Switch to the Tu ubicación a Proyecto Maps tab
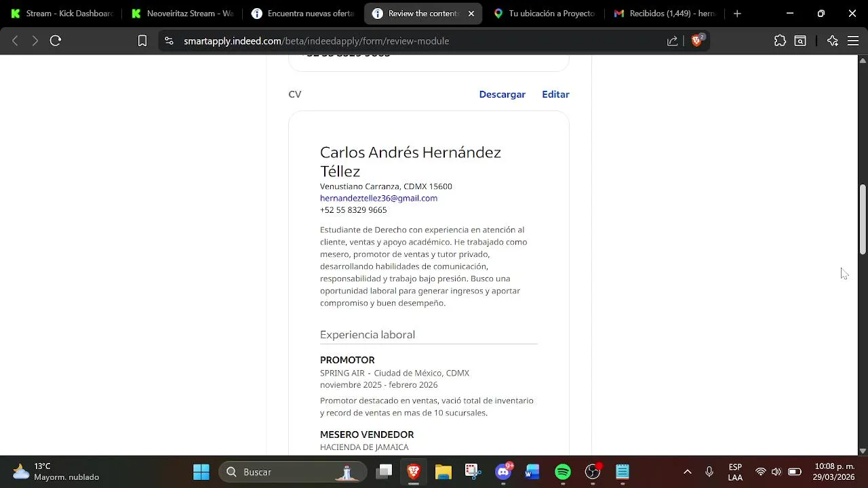The image size is (868, 488). coord(545,14)
